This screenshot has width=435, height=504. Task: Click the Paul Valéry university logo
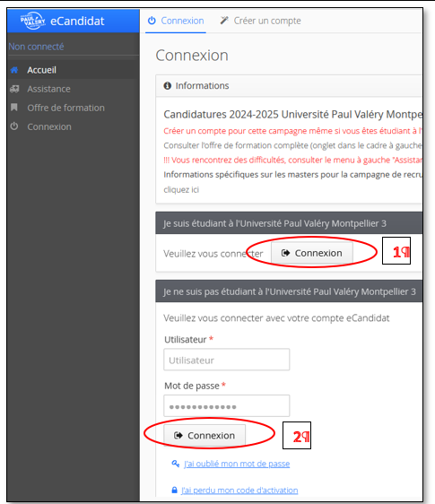(33, 21)
